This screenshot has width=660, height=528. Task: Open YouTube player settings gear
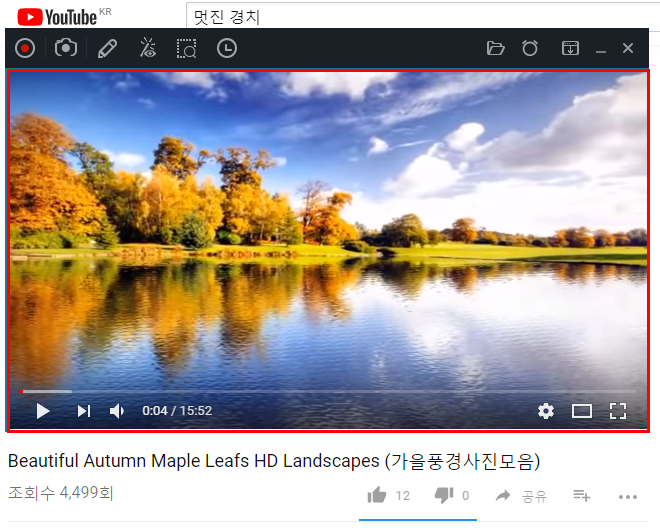(x=546, y=411)
